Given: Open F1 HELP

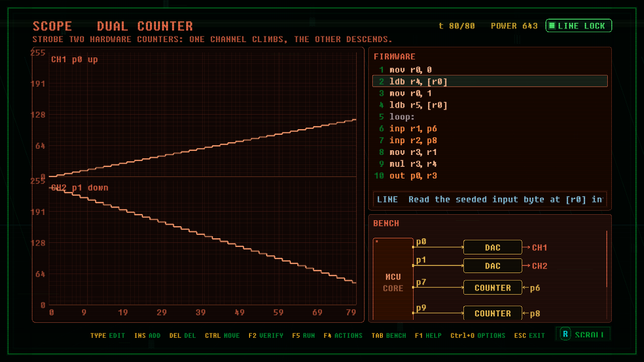Looking at the screenshot, I should [428, 335].
